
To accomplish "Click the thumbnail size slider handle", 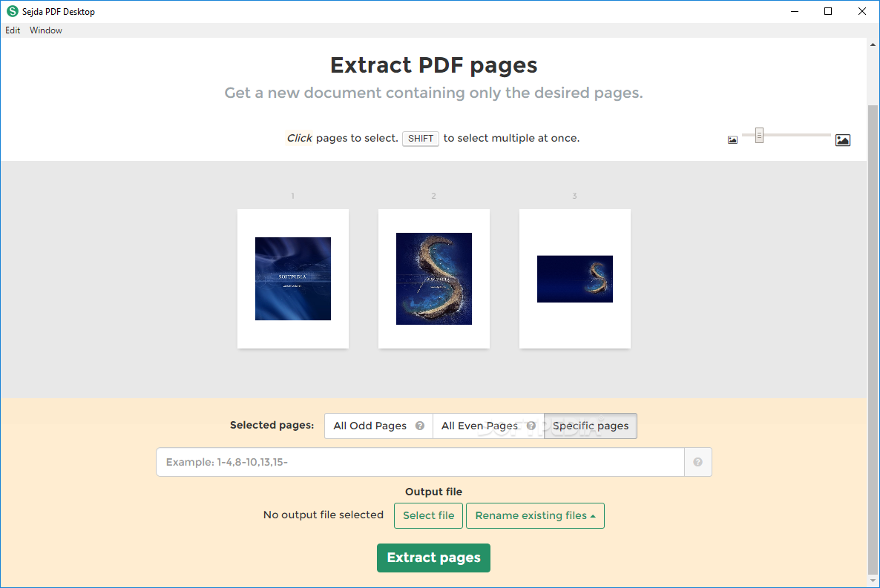I will tap(759, 135).
